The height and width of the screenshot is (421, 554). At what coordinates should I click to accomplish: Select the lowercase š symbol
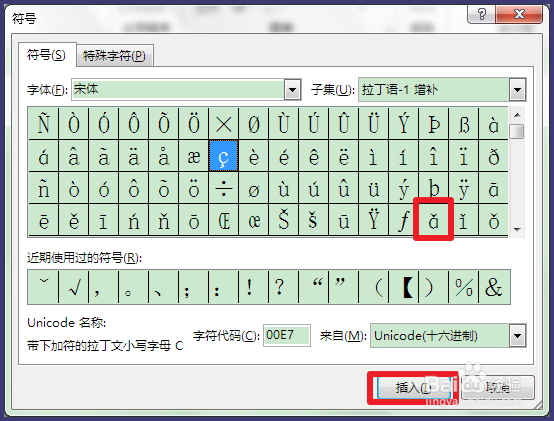click(x=314, y=220)
